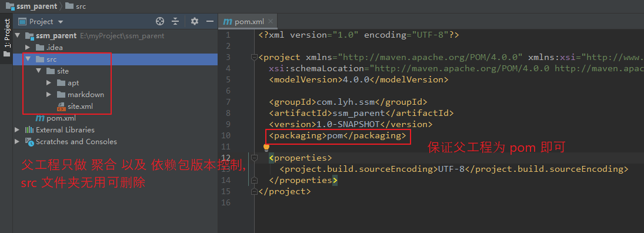Click artifactId ssm_parent in editor
Screen dimensions: 644x233
pyautogui.click(x=362, y=113)
